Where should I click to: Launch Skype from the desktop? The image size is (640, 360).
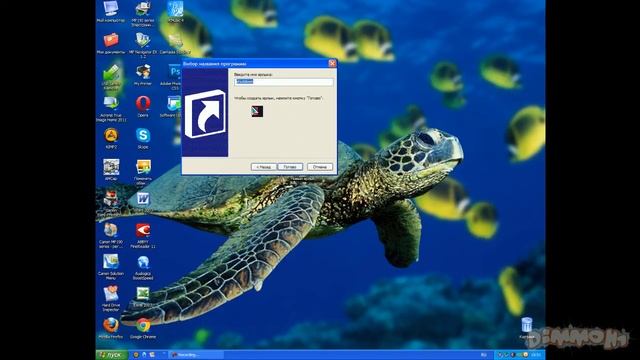143,138
